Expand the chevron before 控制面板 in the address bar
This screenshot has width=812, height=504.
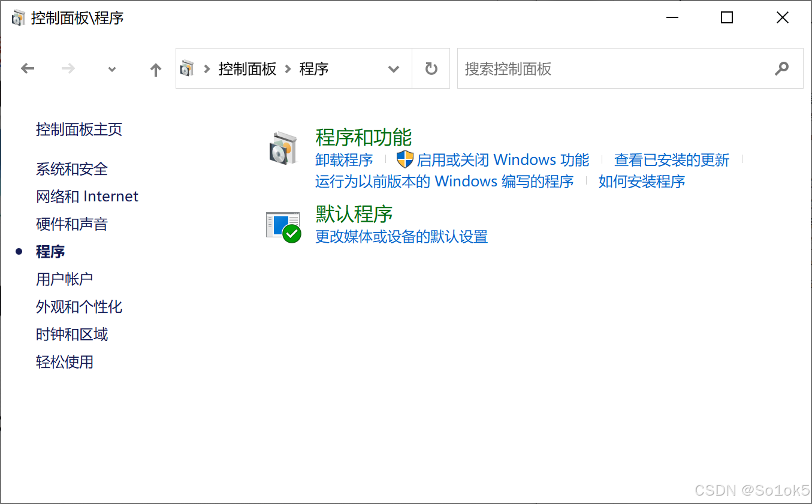pos(207,69)
